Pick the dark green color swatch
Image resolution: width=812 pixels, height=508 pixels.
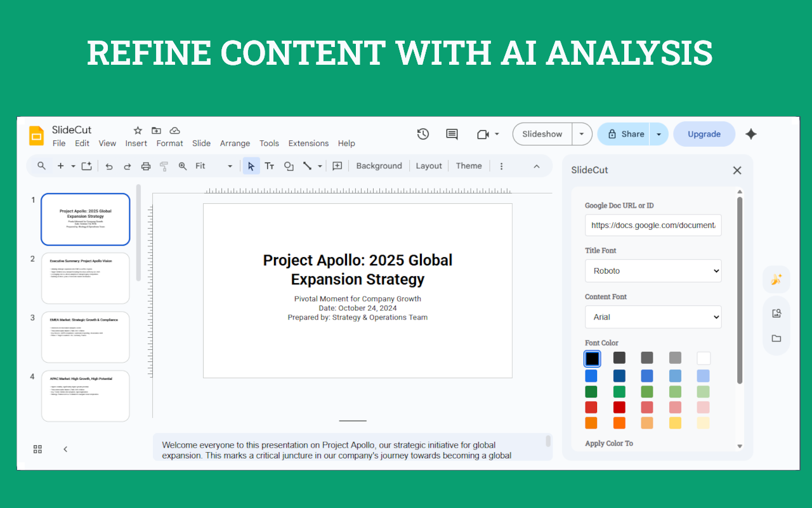(591, 392)
